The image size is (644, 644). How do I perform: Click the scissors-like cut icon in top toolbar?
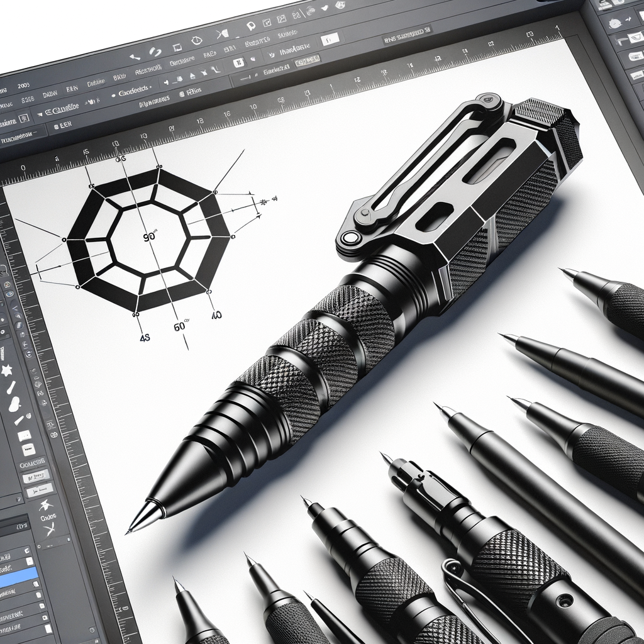[x=222, y=34]
